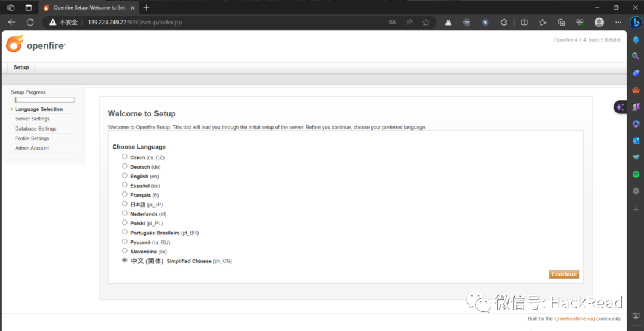644x331 pixels.
Task: Open the IgniteRealtime.org link
Action: coord(574,318)
